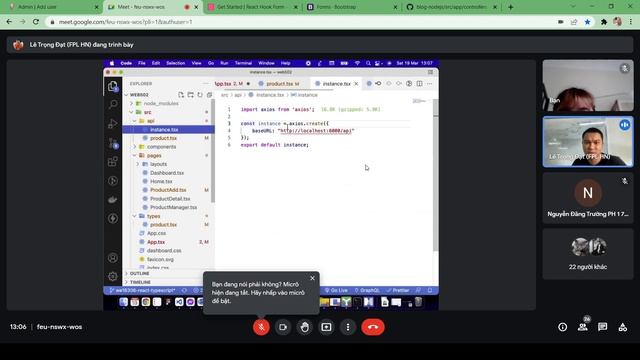Viewport: 640px width, 360px height.
Task: Select the '22 người khác' participants tile
Action: click(588, 254)
